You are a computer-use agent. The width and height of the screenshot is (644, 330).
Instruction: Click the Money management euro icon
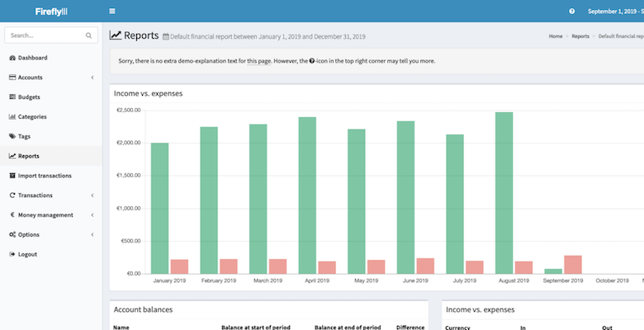pos(12,214)
